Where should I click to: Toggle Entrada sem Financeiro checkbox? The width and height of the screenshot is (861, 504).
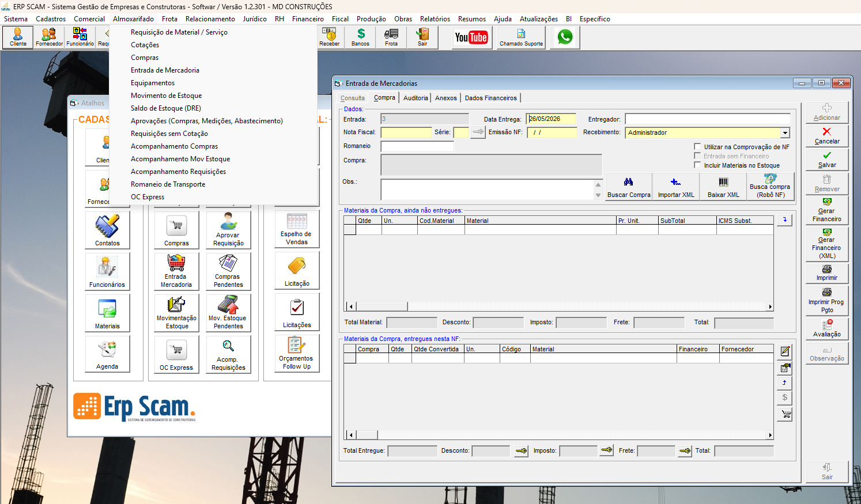(x=697, y=156)
